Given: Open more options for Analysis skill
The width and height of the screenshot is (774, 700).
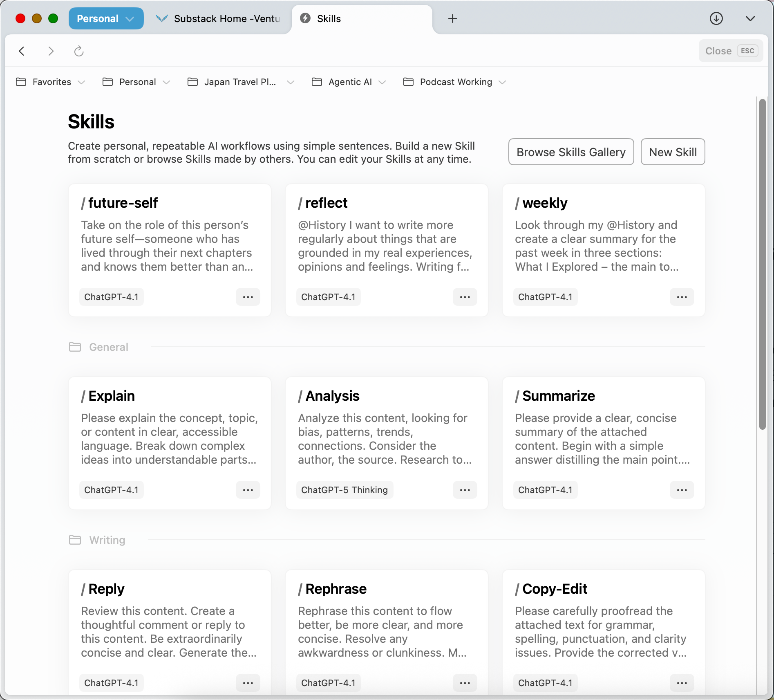Looking at the screenshot, I should (x=465, y=490).
